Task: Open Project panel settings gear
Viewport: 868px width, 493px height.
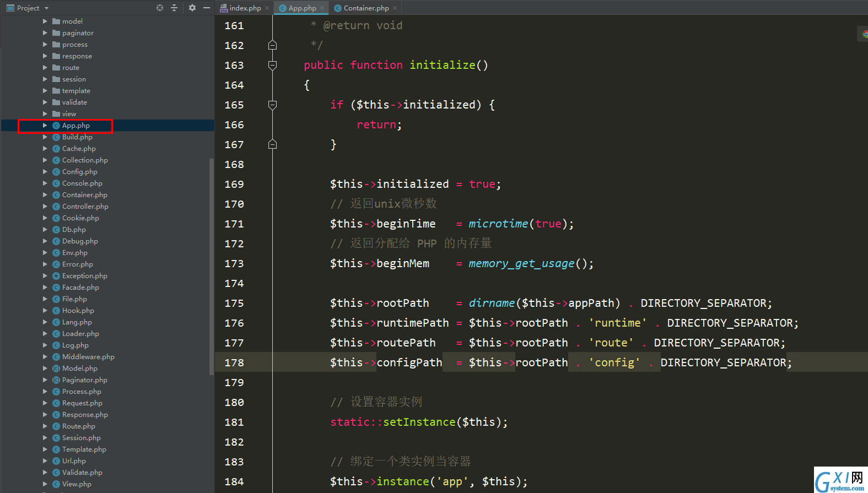Action: coord(192,8)
